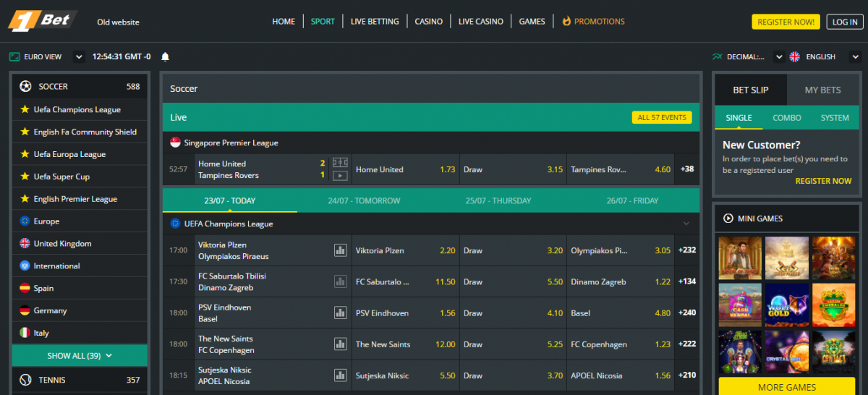Screen dimensions: 868x395
Task: Open statistics icon for FC Saburtalo Tbilisi match
Action: (340, 281)
